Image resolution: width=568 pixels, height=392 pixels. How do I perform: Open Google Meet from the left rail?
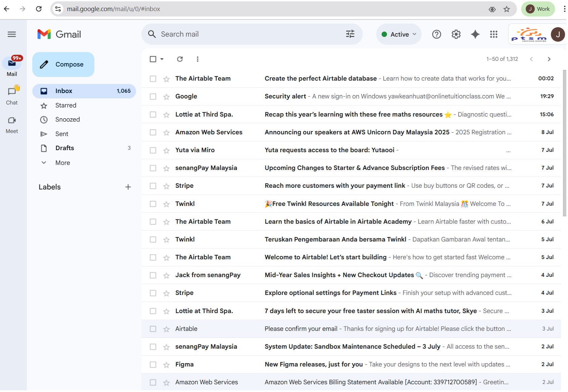click(12, 120)
